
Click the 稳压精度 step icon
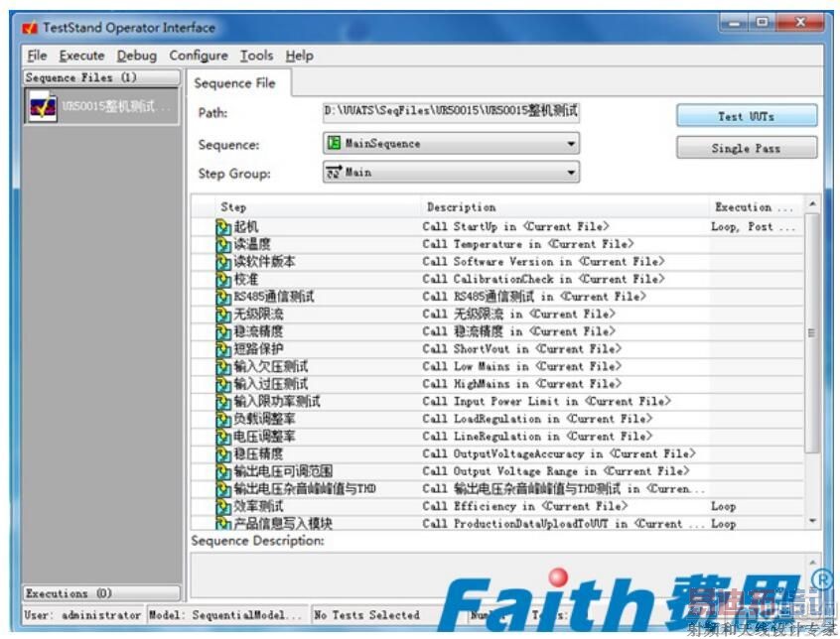pos(222,454)
